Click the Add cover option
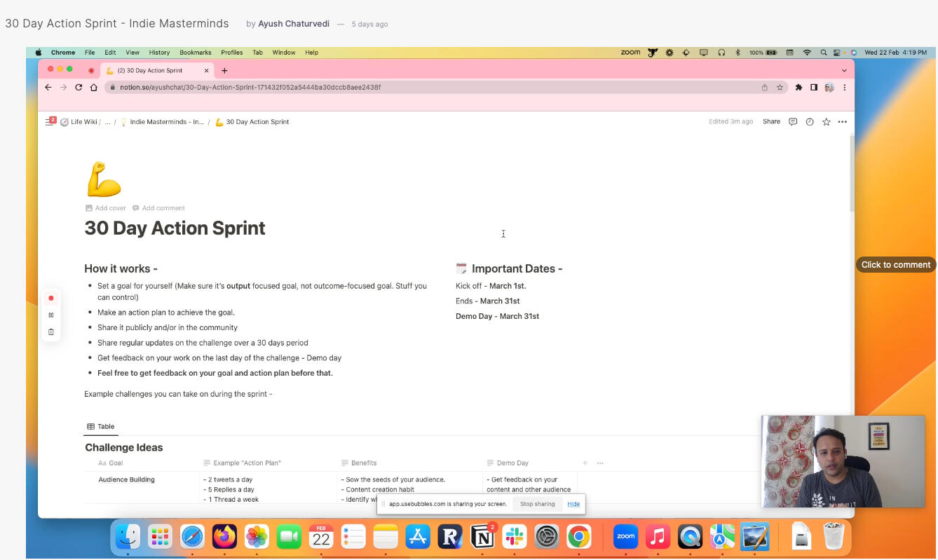Screen dimensions: 938x560 [106, 208]
